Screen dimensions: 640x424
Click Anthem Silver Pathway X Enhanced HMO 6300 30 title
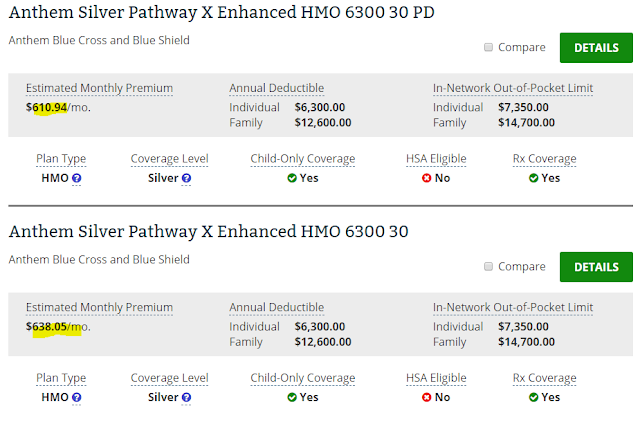click(209, 231)
